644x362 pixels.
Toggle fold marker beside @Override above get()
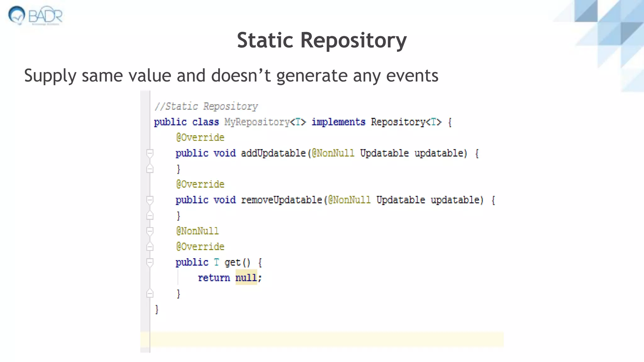pos(150,247)
